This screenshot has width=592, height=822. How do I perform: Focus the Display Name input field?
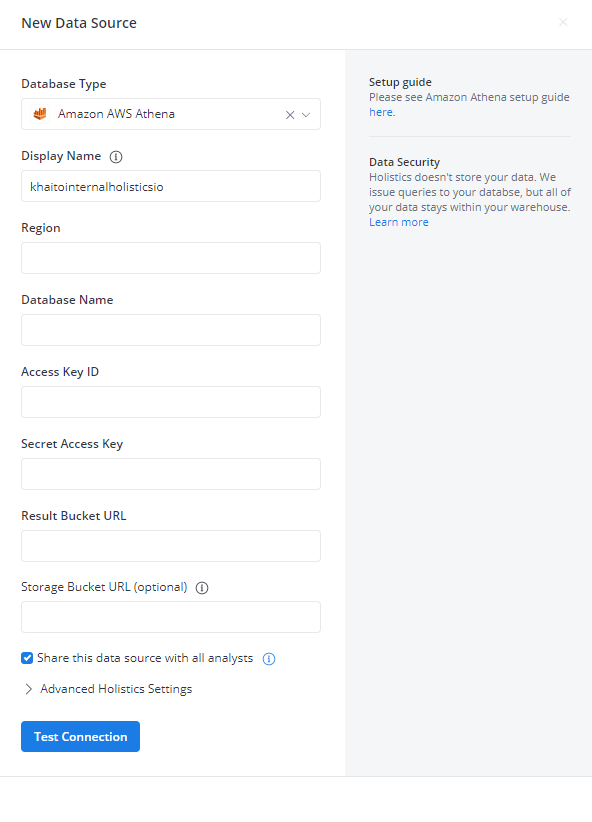tap(171, 186)
